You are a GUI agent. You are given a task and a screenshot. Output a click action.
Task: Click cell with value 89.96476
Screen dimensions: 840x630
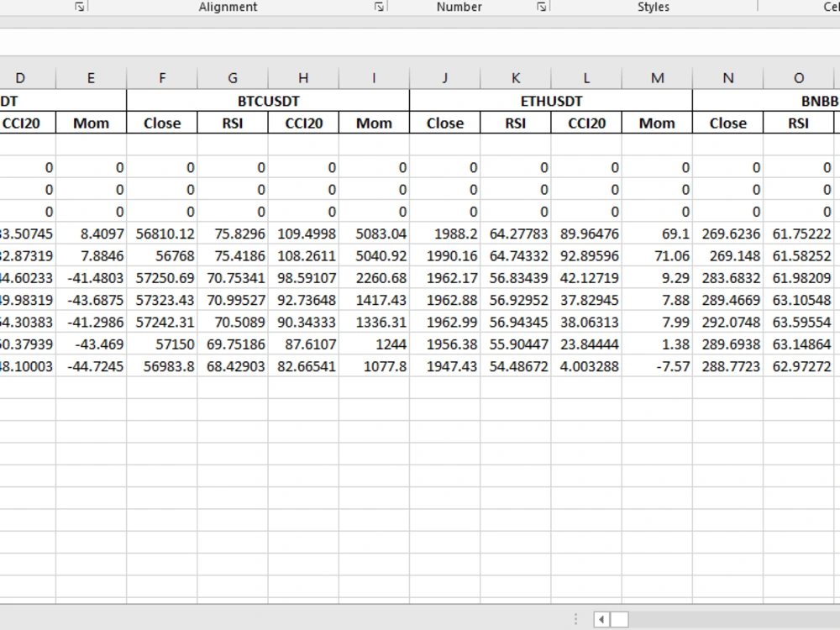[586, 234]
